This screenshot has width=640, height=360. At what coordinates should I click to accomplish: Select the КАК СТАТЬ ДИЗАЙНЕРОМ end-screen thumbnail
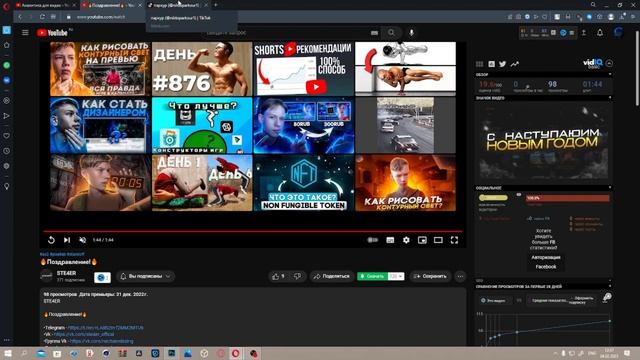[100, 125]
